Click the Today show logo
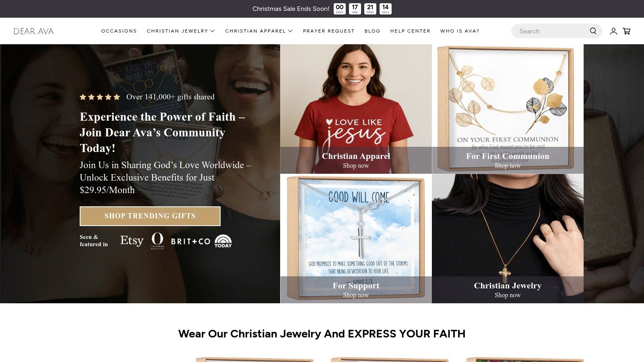The height and width of the screenshot is (362, 644). click(223, 241)
